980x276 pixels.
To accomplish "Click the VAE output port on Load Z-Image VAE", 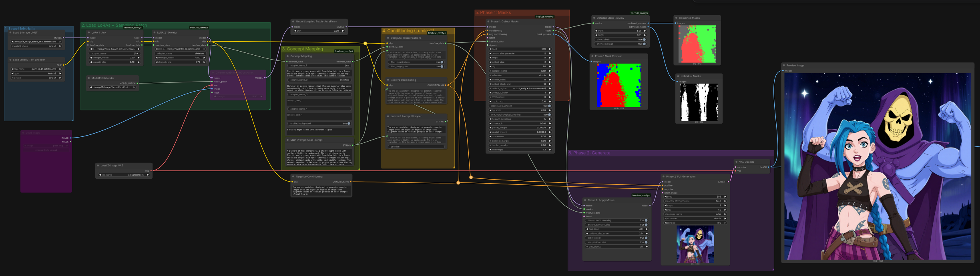I will tap(151, 171).
